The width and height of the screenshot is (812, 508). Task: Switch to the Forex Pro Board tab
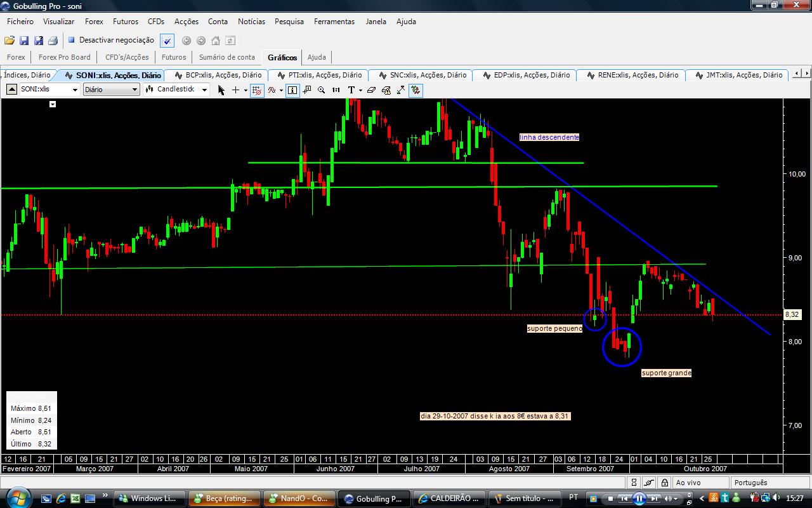pyautogui.click(x=65, y=57)
